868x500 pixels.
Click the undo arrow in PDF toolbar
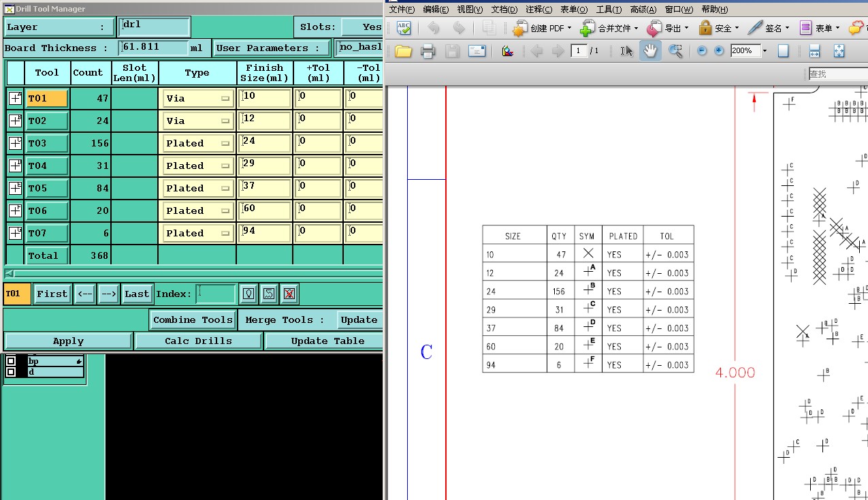coord(433,28)
